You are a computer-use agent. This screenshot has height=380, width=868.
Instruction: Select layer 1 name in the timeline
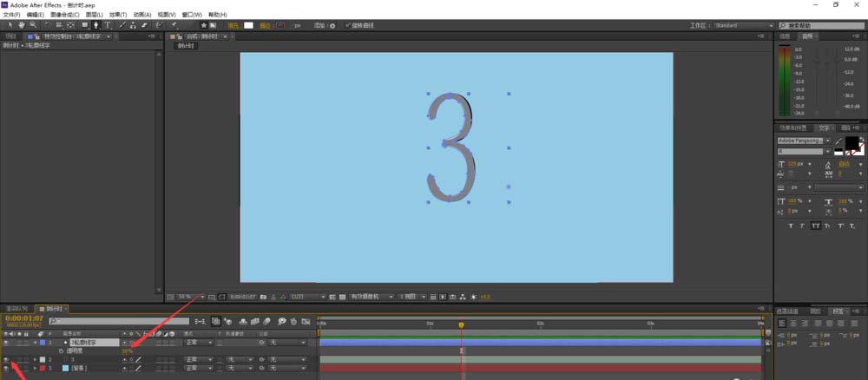pyautogui.click(x=95, y=343)
